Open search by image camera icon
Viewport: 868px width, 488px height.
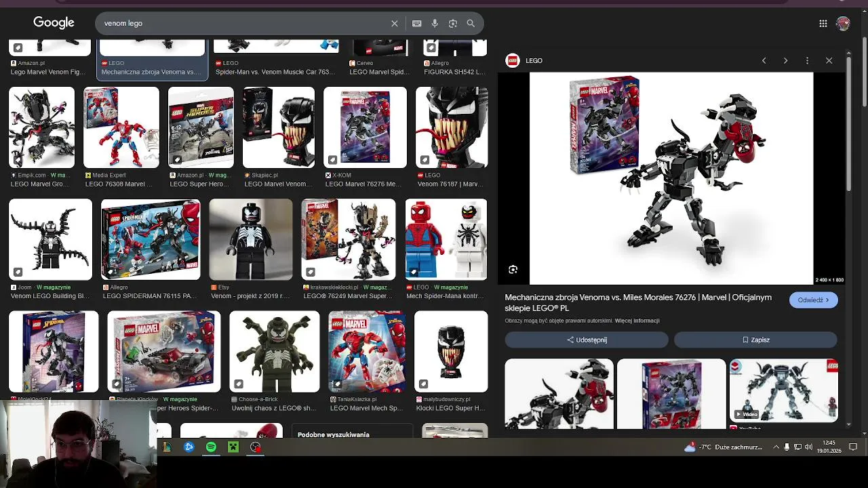pyautogui.click(x=453, y=23)
